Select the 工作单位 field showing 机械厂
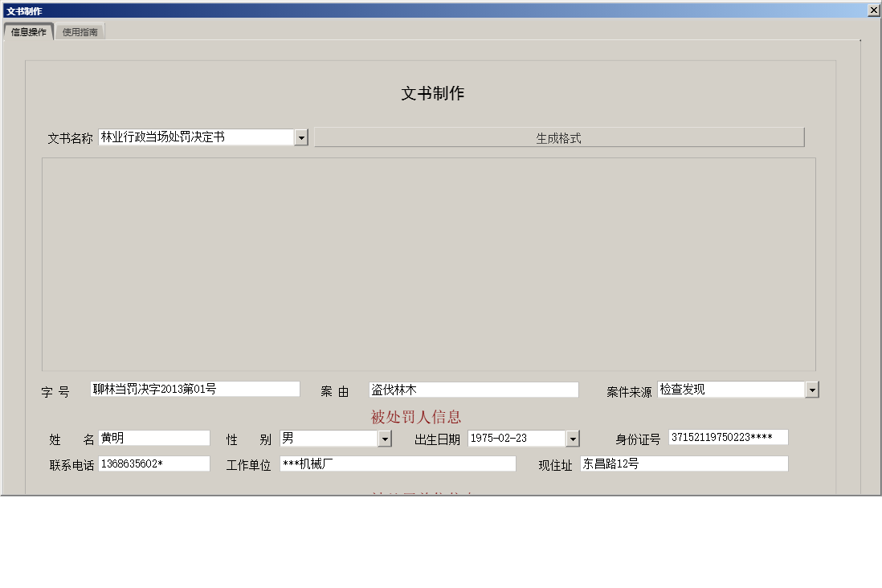The width and height of the screenshot is (882, 588). [398, 463]
